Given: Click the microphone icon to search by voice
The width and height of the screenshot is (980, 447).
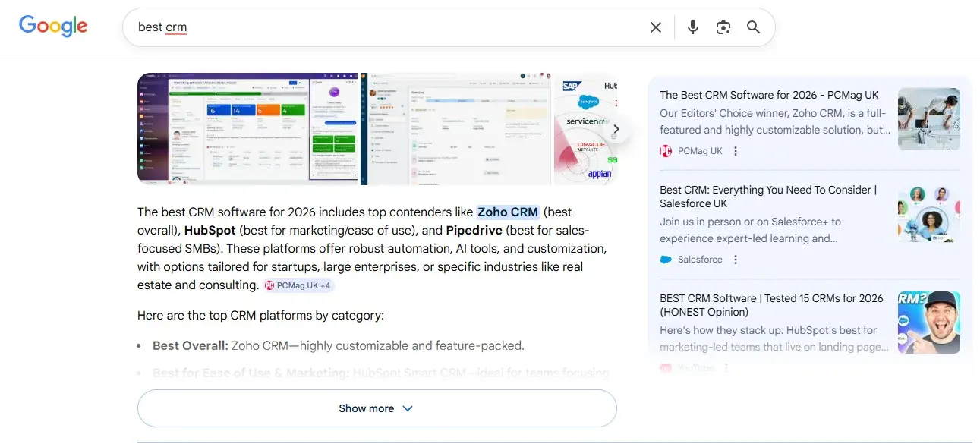Looking at the screenshot, I should tap(692, 27).
